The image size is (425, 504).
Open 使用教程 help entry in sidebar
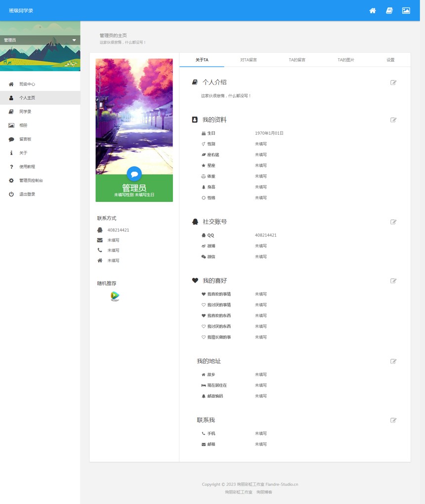click(40, 166)
